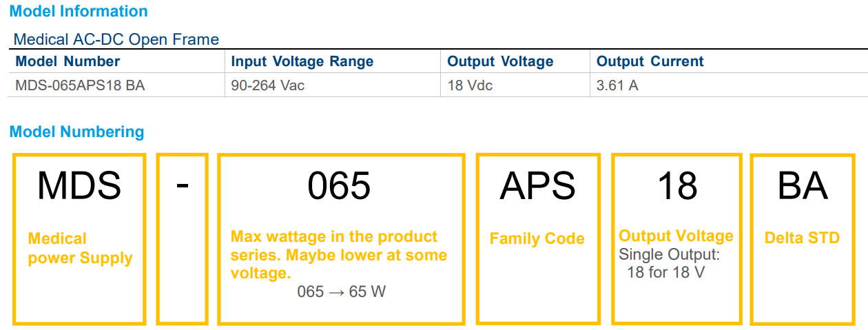This screenshot has height=330, width=868.
Task: Select the Model Number column header
Action: tap(68, 61)
